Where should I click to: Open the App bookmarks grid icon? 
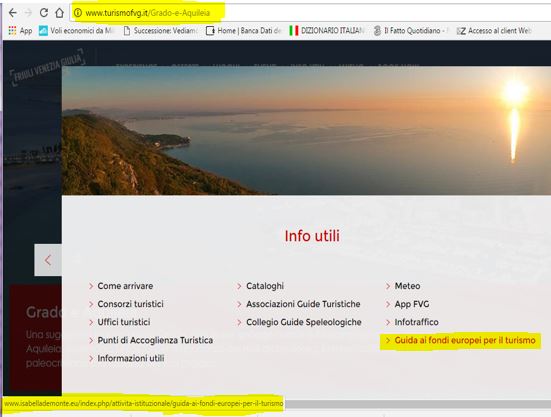pos(12,31)
